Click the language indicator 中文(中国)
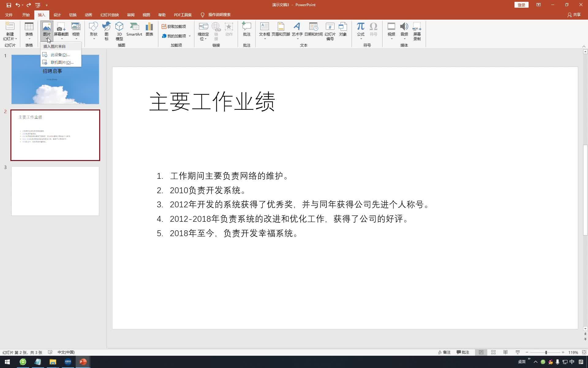Viewport: 588px width, 368px height. [x=66, y=352]
